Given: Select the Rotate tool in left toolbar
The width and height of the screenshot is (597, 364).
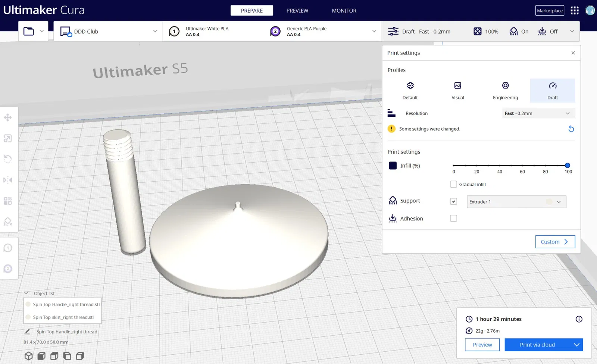Looking at the screenshot, I should 8,159.
